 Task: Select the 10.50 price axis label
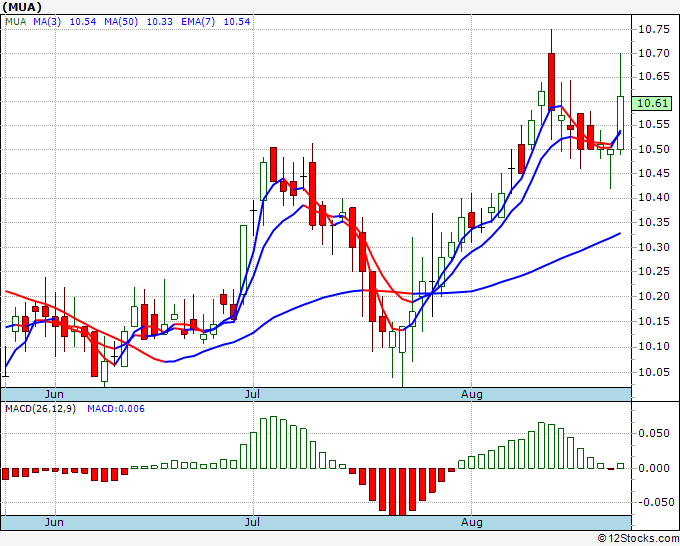[x=654, y=149]
